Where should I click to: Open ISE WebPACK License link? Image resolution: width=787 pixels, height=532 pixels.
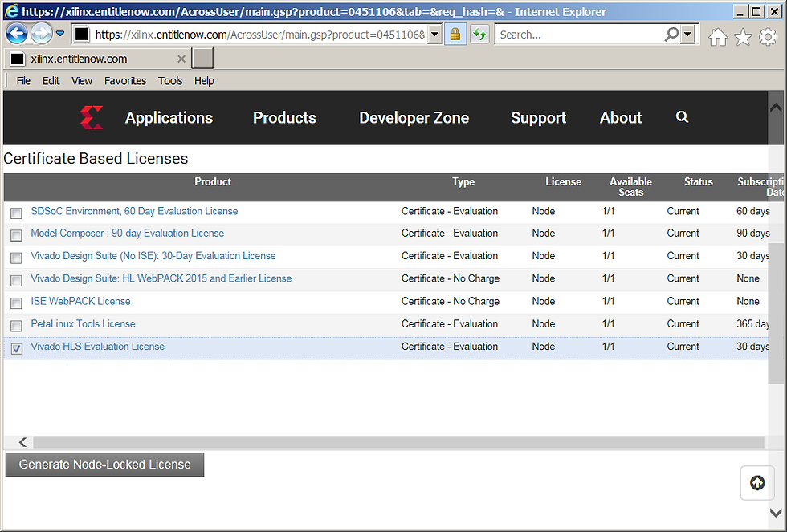tap(80, 301)
